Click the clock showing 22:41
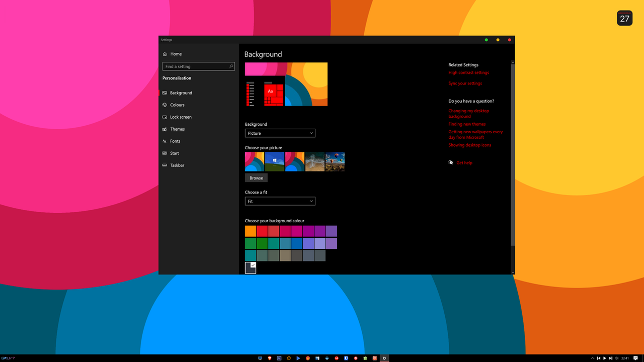The width and height of the screenshot is (644, 362). (x=625, y=358)
